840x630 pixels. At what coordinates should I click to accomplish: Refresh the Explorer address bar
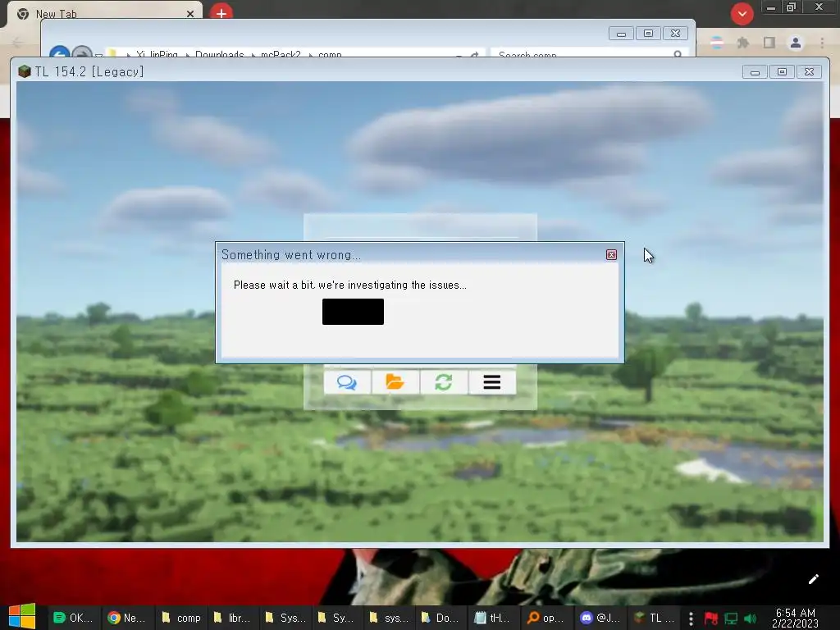(x=474, y=55)
